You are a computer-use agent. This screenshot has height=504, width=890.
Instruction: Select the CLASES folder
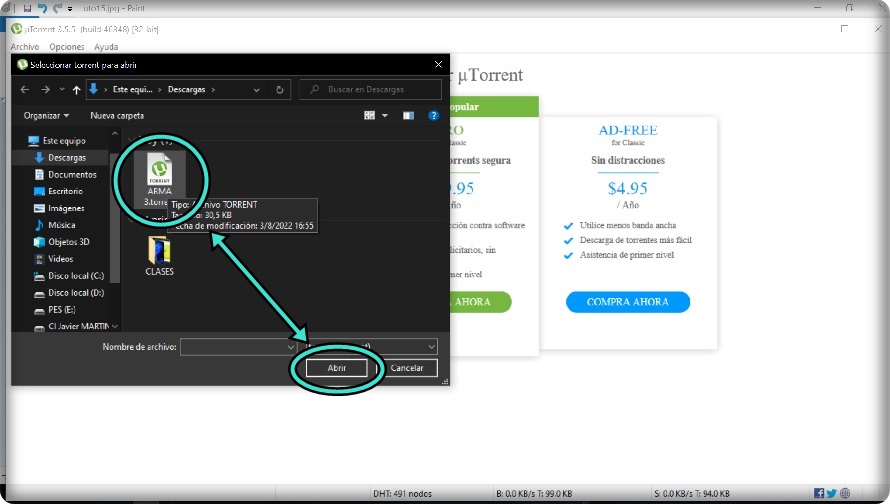coord(159,257)
